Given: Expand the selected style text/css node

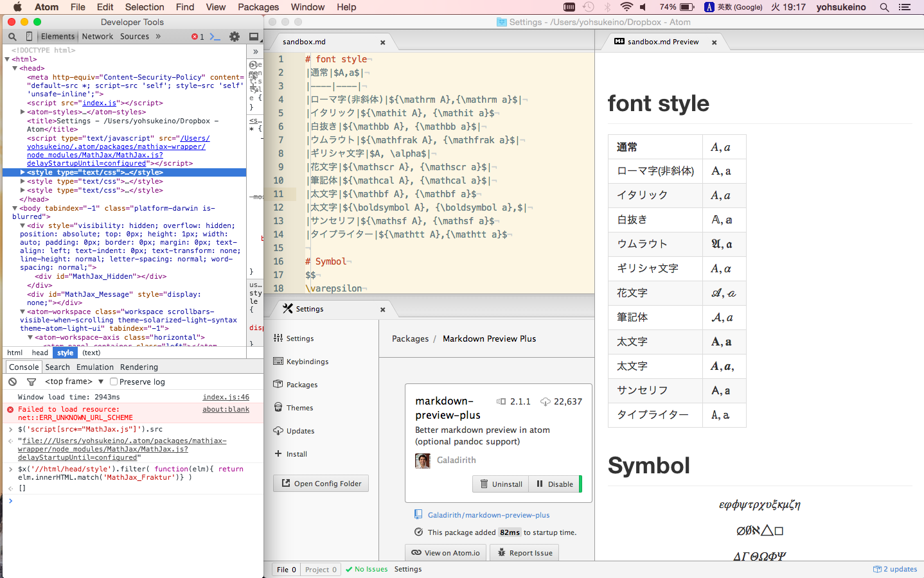Looking at the screenshot, I should pos(22,172).
